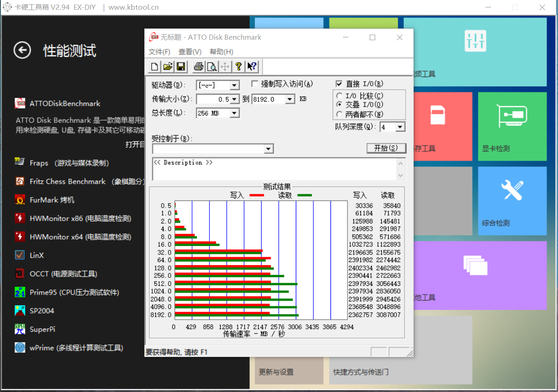This screenshot has width=558, height=392.
Task: Click the wPrime icon in the sidebar
Action: (20, 347)
